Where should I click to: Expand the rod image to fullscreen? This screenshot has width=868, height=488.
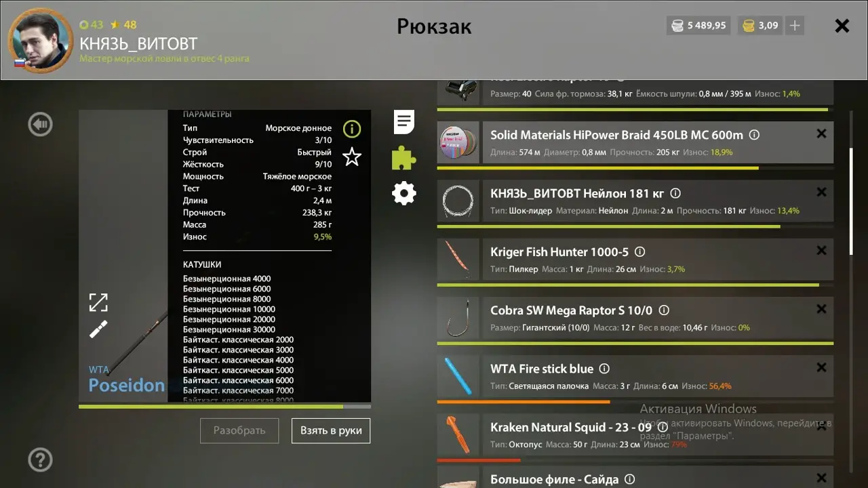pyautogui.click(x=98, y=302)
